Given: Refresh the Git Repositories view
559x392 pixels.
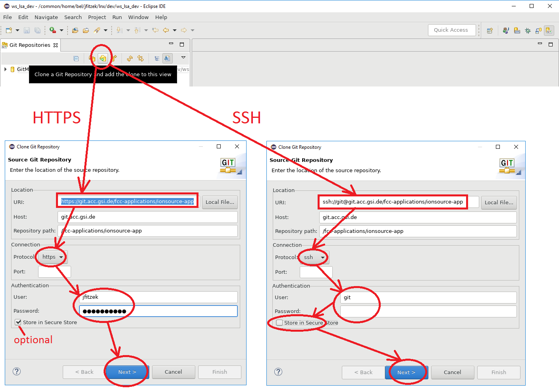Looking at the screenshot, I should (130, 58).
